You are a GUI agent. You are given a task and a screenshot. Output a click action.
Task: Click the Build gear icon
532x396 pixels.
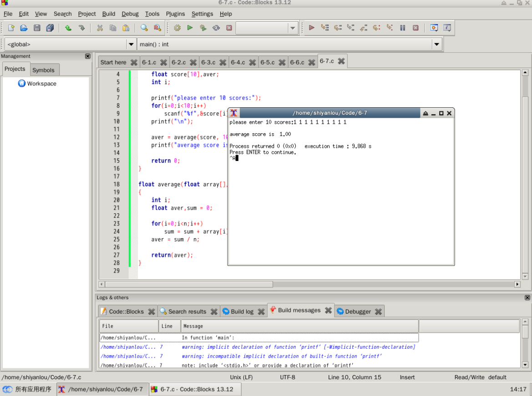(177, 28)
